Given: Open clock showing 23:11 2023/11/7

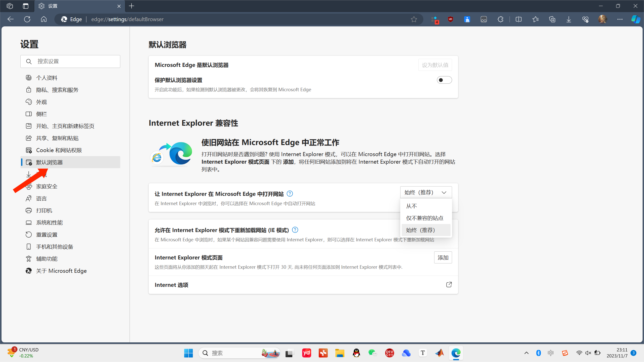Looking at the screenshot, I should [x=617, y=353].
